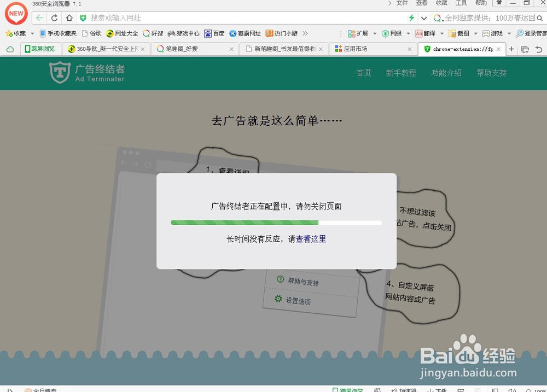Open the 游戏中心 bookmark
The image size is (547, 392).
tap(183, 33)
